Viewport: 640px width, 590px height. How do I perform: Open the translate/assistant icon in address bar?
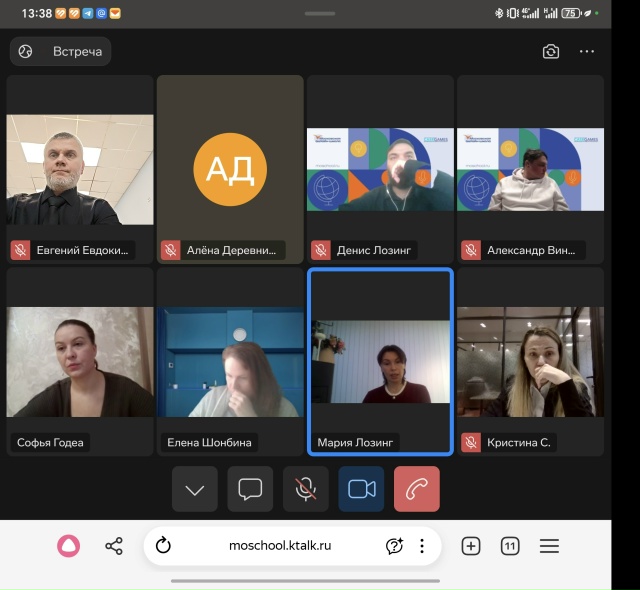tap(394, 546)
